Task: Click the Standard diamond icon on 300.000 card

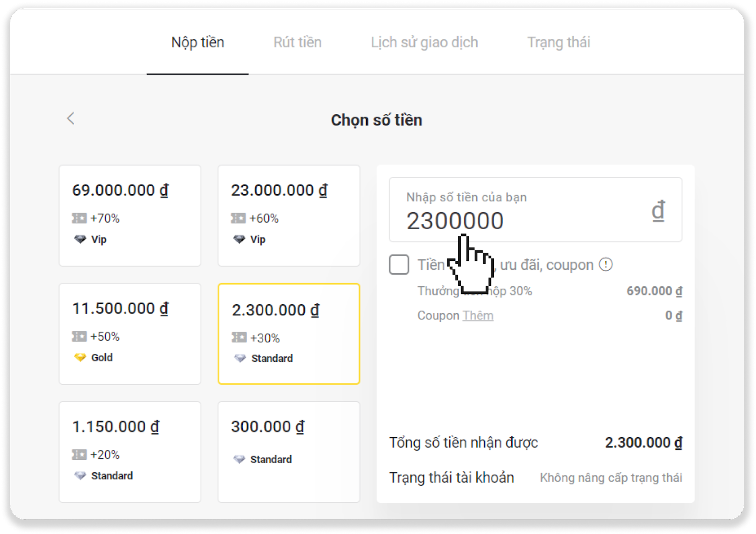Action: 239,459
